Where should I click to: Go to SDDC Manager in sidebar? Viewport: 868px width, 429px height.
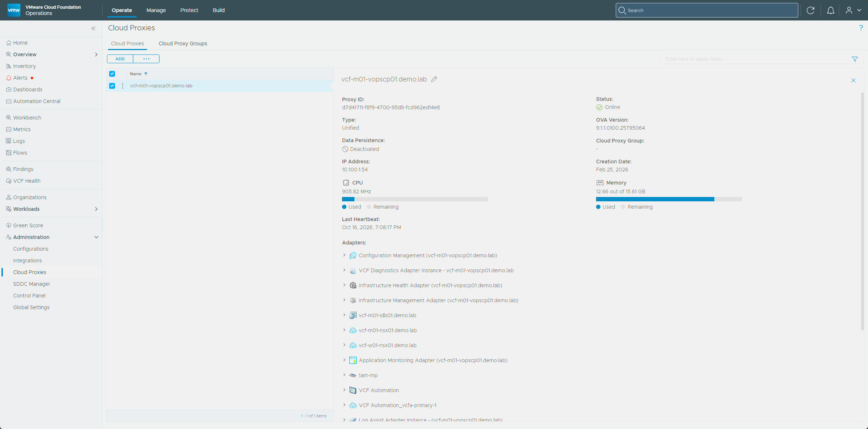31,284
